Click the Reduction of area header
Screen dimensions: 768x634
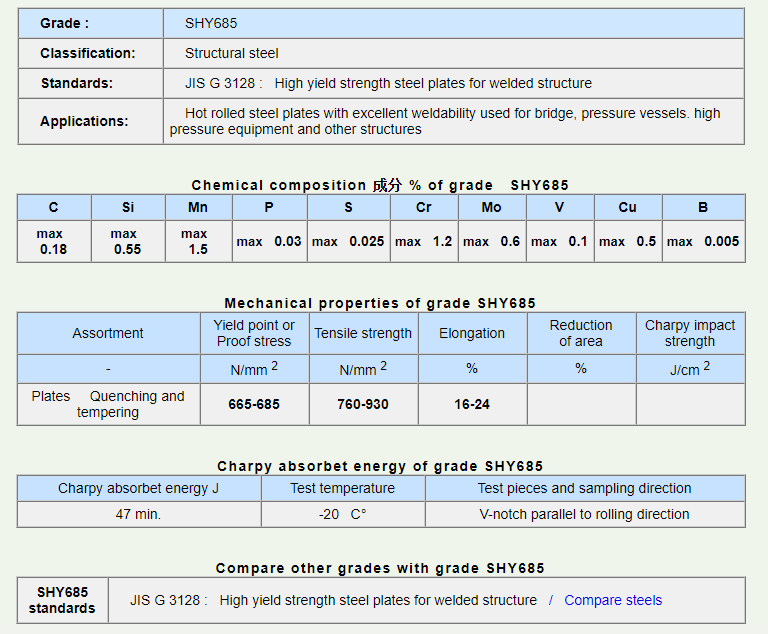pyautogui.click(x=581, y=333)
